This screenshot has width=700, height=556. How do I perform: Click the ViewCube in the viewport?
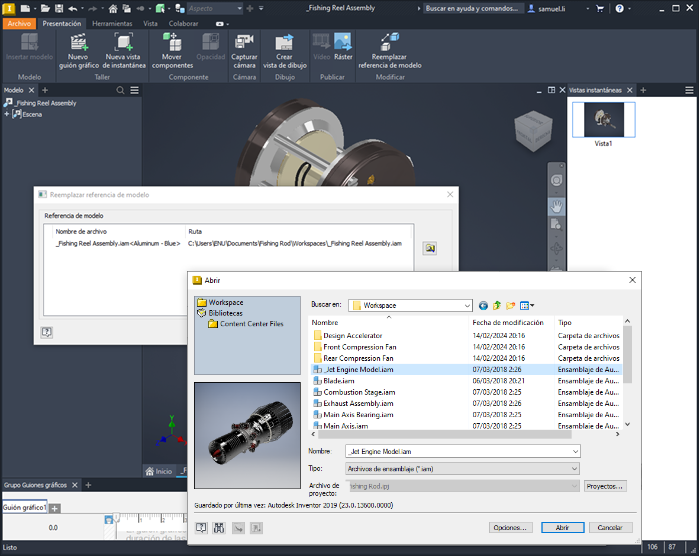pyautogui.click(x=533, y=130)
